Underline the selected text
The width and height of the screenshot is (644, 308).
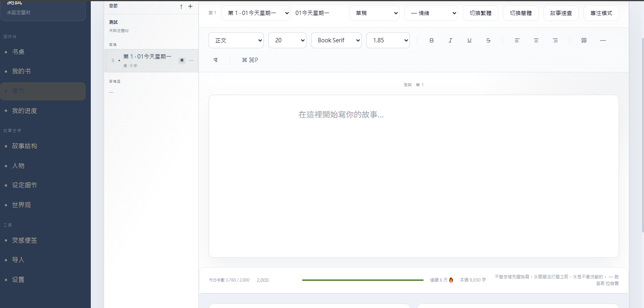[x=469, y=40]
